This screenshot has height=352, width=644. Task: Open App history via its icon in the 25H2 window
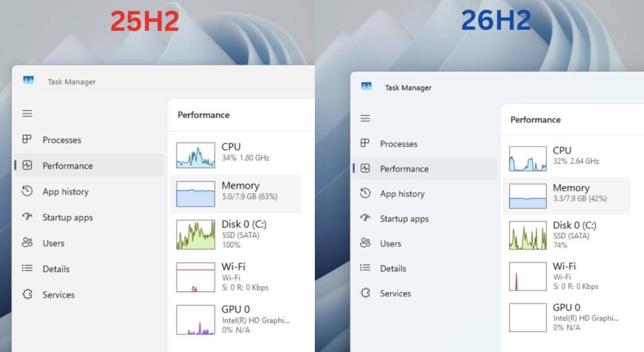coord(27,191)
